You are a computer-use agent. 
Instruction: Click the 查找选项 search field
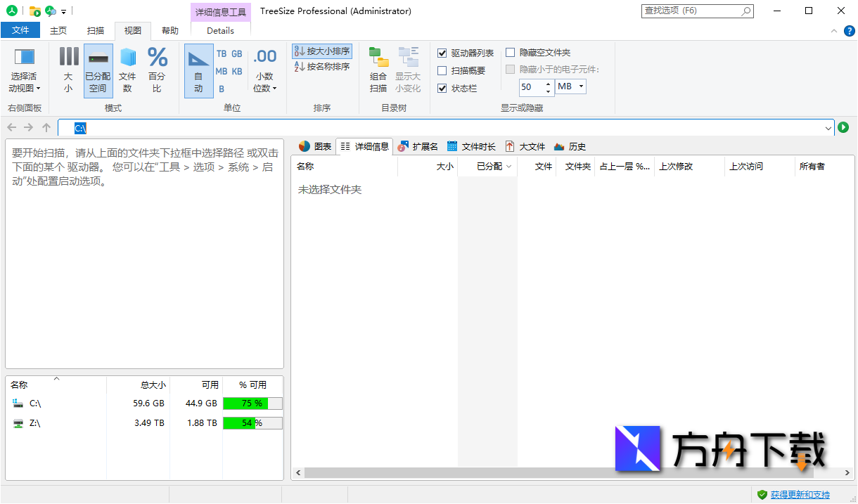693,11
